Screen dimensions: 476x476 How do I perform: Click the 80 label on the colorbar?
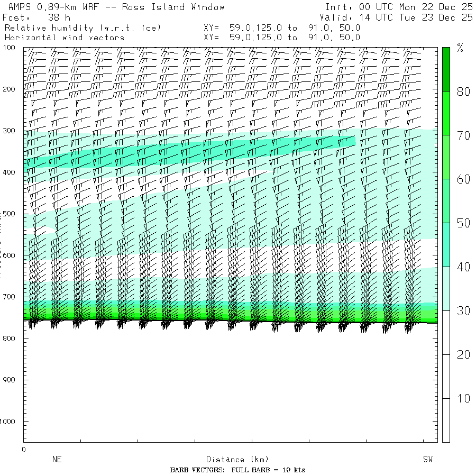[x=463, y=92]
